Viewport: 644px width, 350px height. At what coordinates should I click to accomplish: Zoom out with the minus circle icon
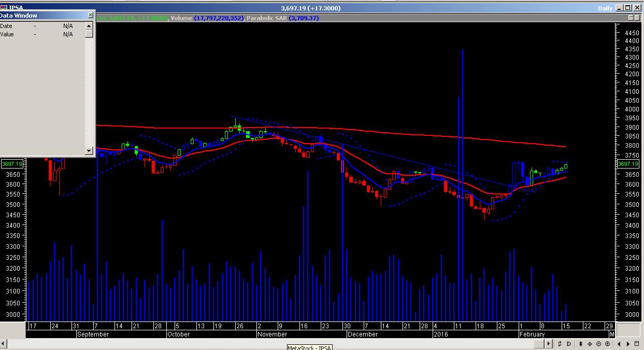point(599,344)
